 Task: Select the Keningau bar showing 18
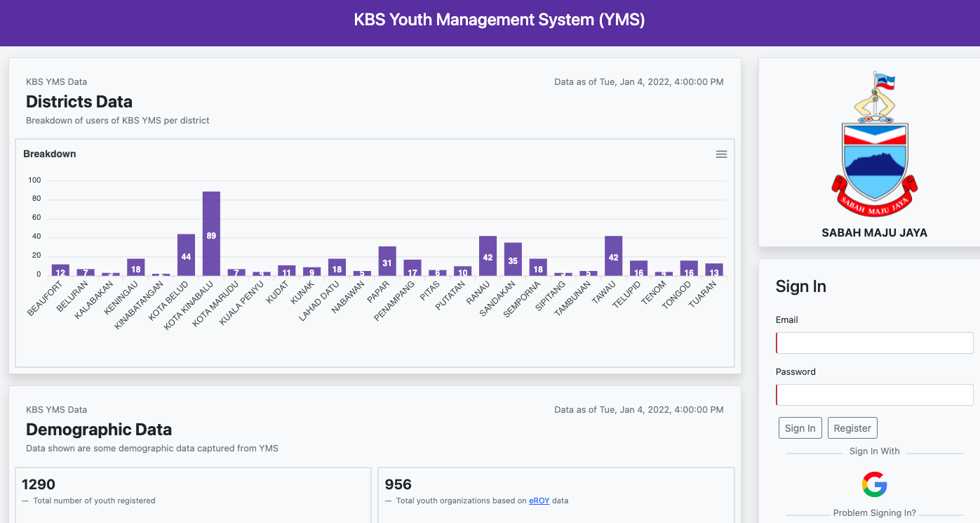(x=136, y=267)
